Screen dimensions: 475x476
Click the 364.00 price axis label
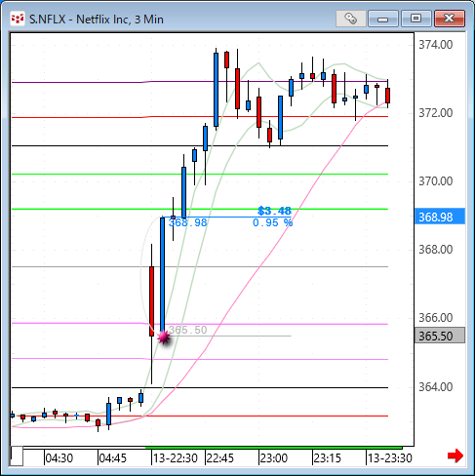point(435,387)
